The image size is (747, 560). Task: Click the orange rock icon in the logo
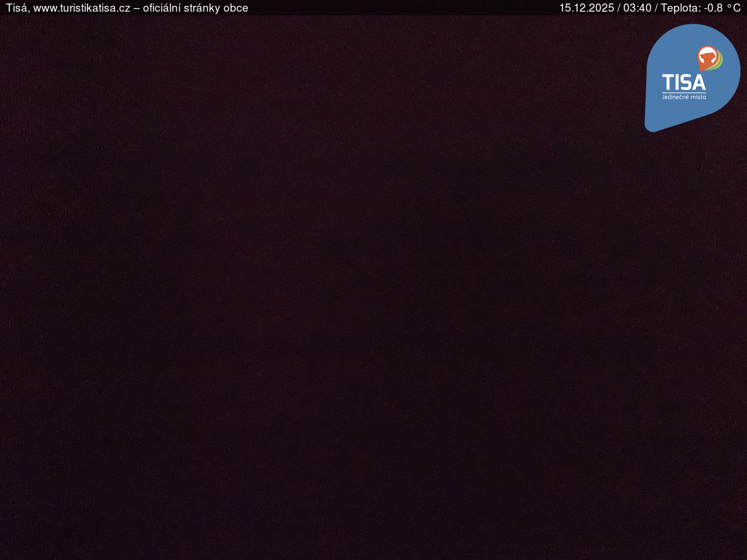(x=708, y=58)
